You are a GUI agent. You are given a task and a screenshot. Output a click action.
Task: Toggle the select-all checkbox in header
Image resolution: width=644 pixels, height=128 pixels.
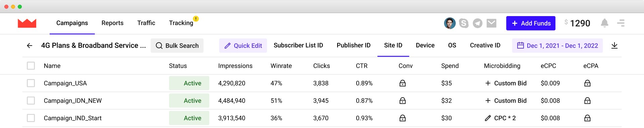click(31, 66)
